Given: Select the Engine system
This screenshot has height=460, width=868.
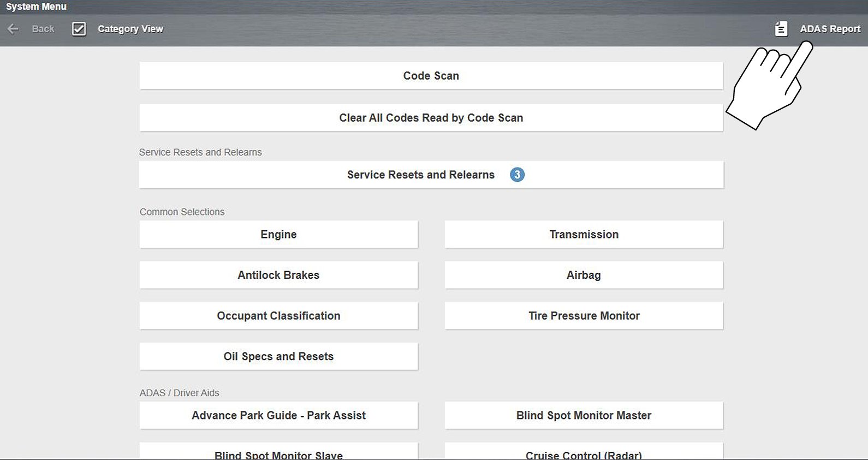Looking at the screenshot, I should click(278, 235).
